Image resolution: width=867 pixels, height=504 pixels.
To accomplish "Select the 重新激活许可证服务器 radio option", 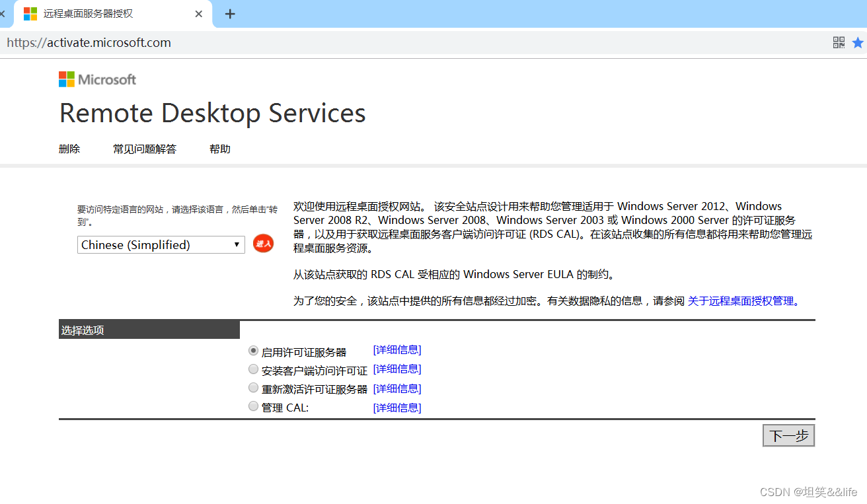I will click(253, 388).
